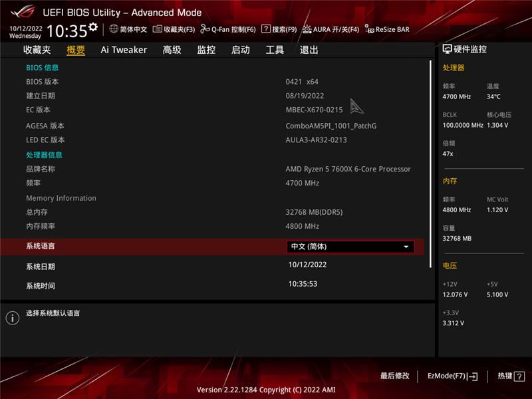Click the 系统时间 value 10:35:53
532x399 pixels.
tap(303, 284)
